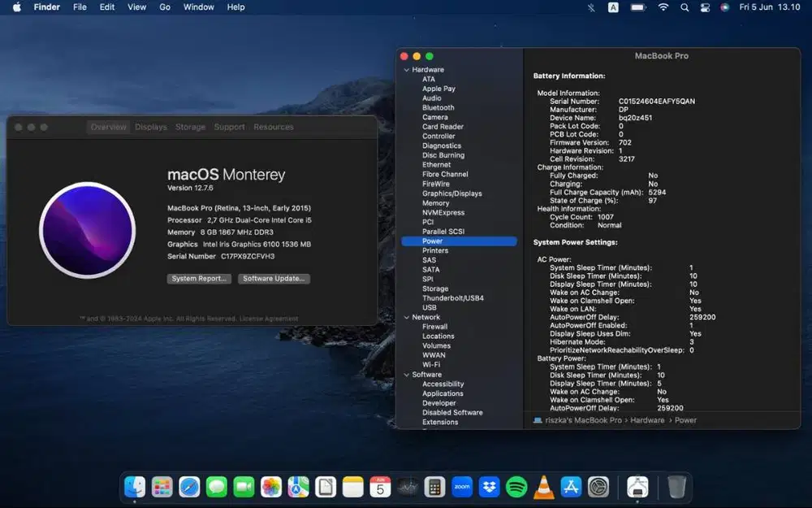Open Messages app in the Dock

(217, 487)
